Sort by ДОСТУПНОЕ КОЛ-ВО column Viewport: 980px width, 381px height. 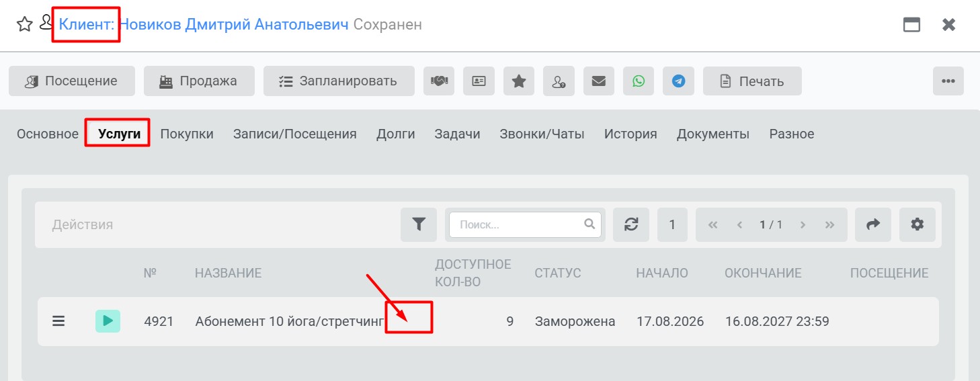(473, 273)
